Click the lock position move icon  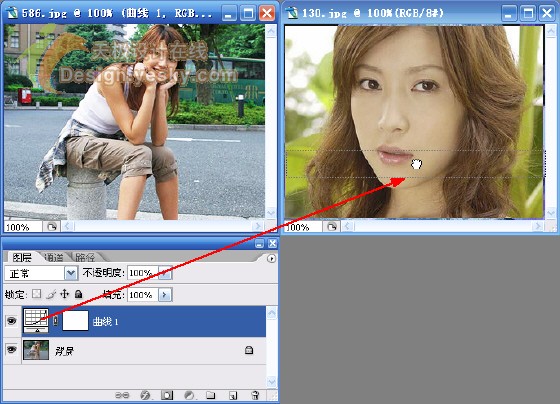[x=64, y=294]
